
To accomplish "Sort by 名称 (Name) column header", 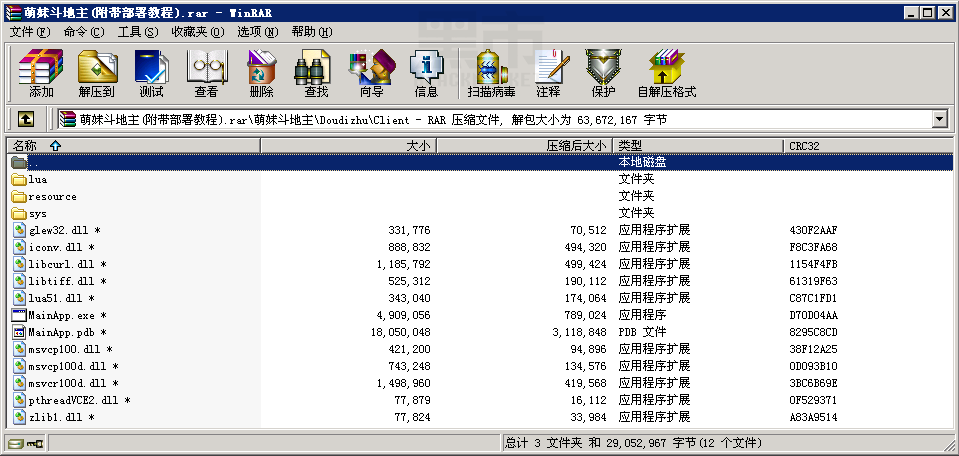I will pyautogui.click(x=133, y=145).
